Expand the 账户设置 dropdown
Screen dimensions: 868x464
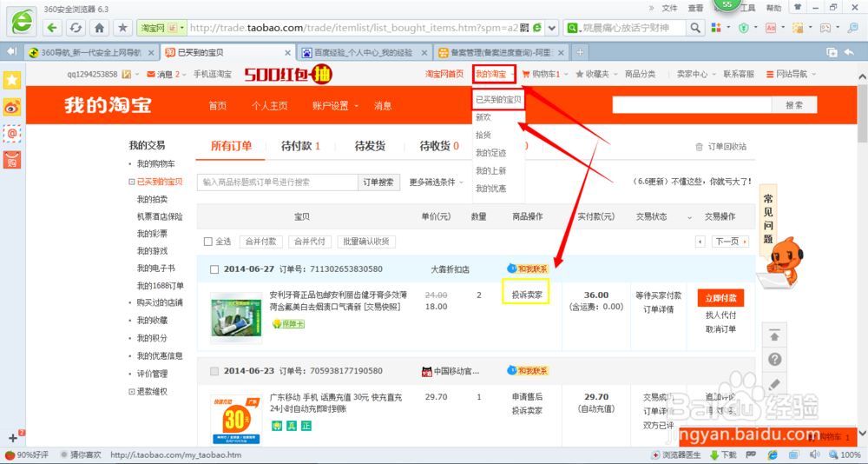pos(335,106)
